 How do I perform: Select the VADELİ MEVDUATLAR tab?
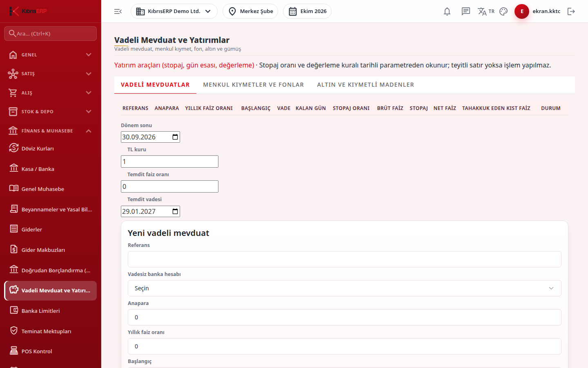(155, 85)
